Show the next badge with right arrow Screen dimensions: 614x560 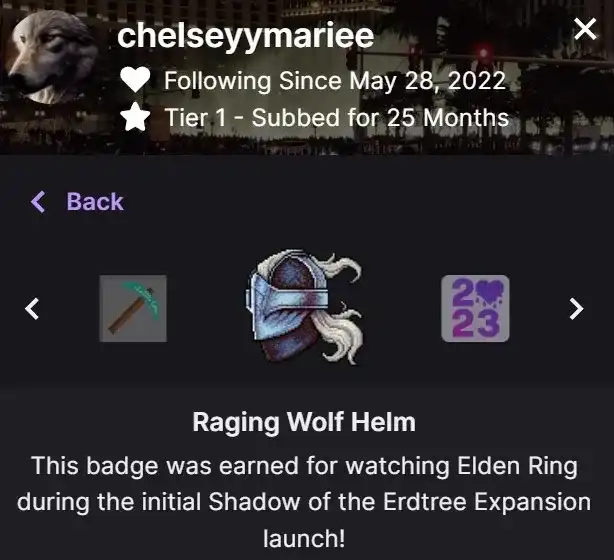point(576,309)
